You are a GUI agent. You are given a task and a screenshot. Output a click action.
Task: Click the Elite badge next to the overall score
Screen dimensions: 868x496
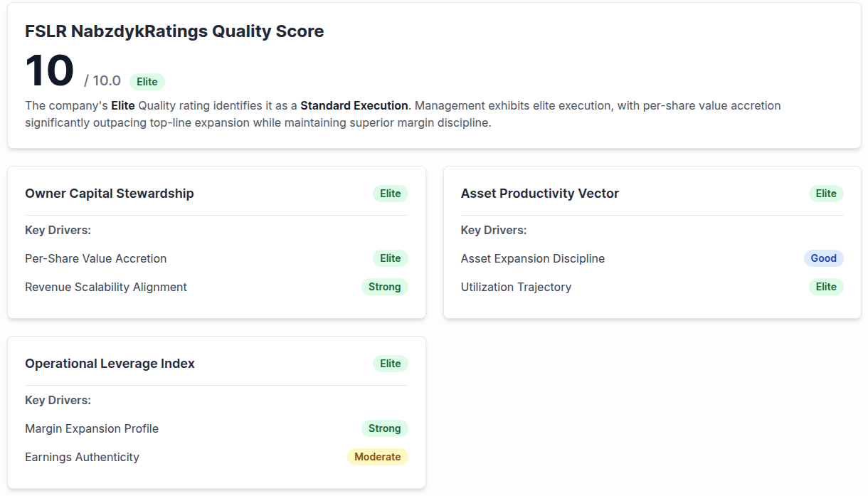[x=147, y=81]
